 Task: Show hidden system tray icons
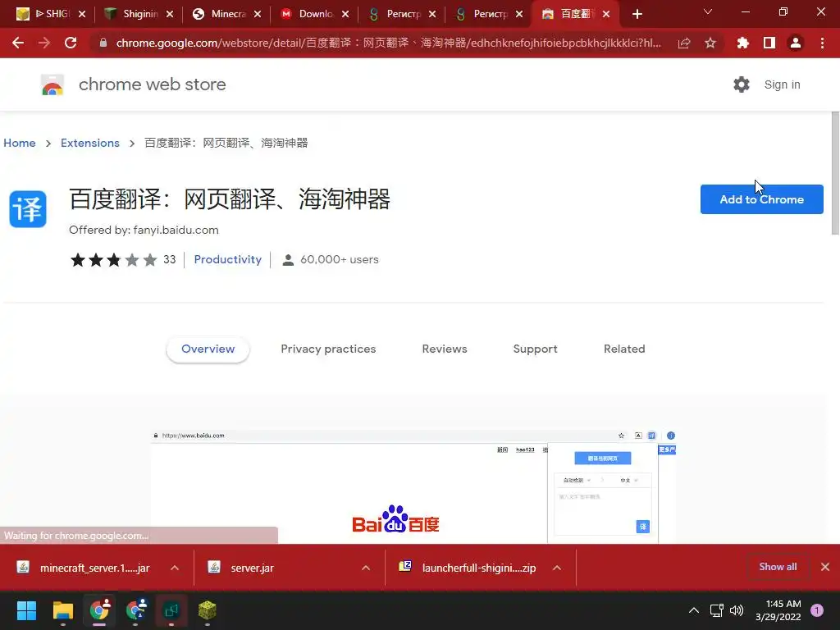click(x=694, y=610)
